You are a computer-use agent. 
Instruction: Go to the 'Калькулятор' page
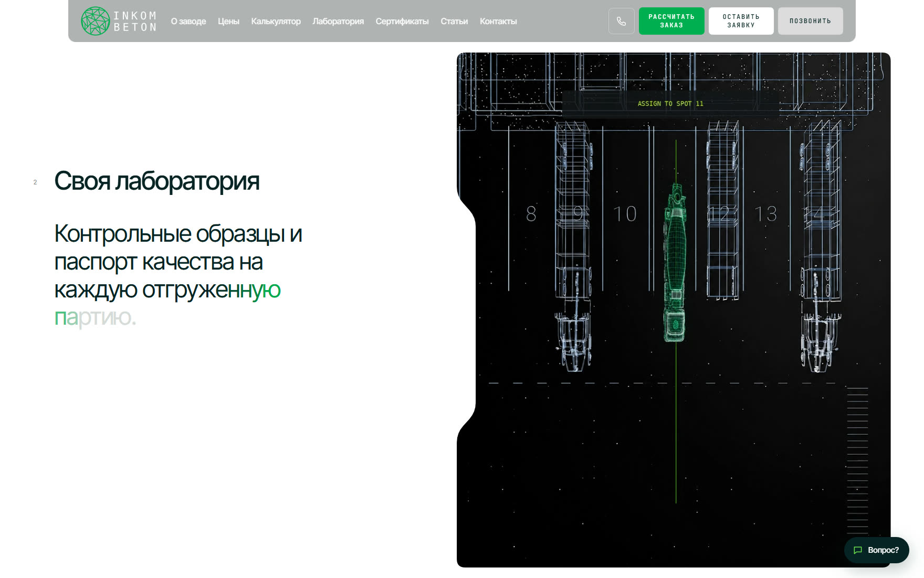point(276,22)
